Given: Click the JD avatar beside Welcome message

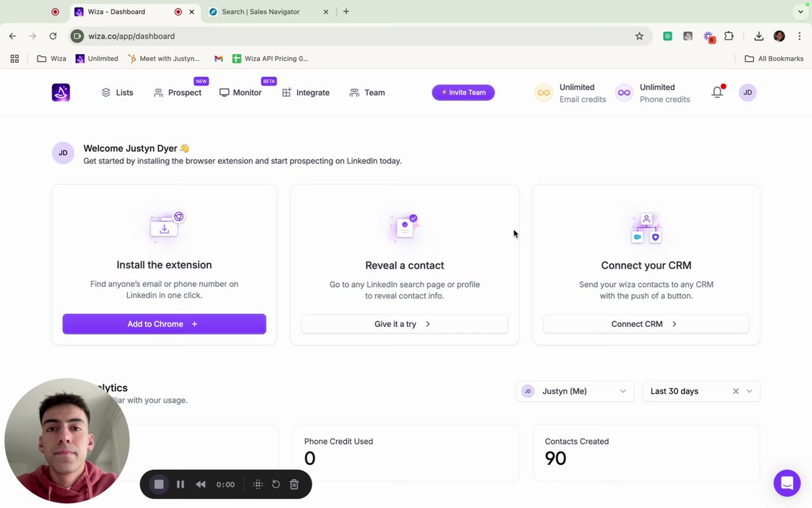Looking at the screenshot, I should tap(63, 153).
